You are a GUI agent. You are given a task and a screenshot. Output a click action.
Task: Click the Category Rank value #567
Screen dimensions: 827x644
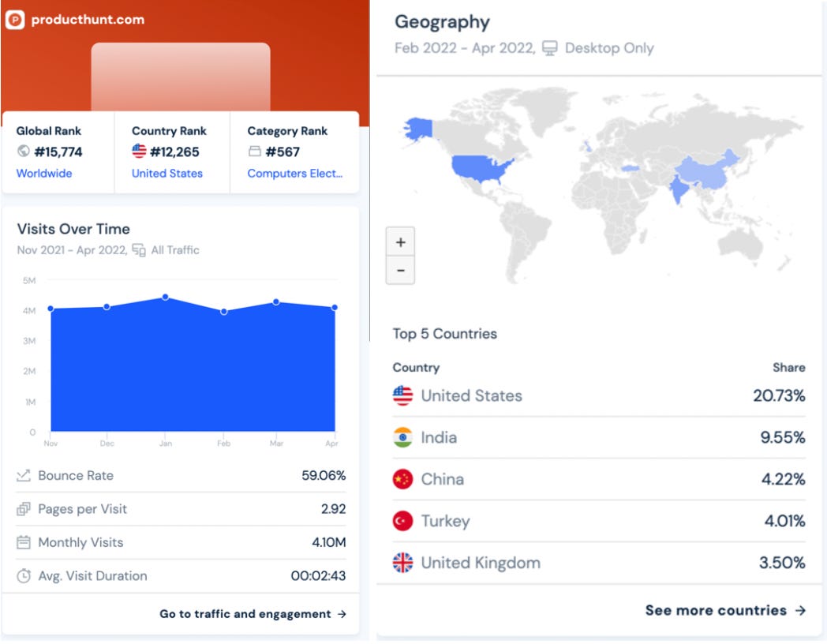click(283, 152)
